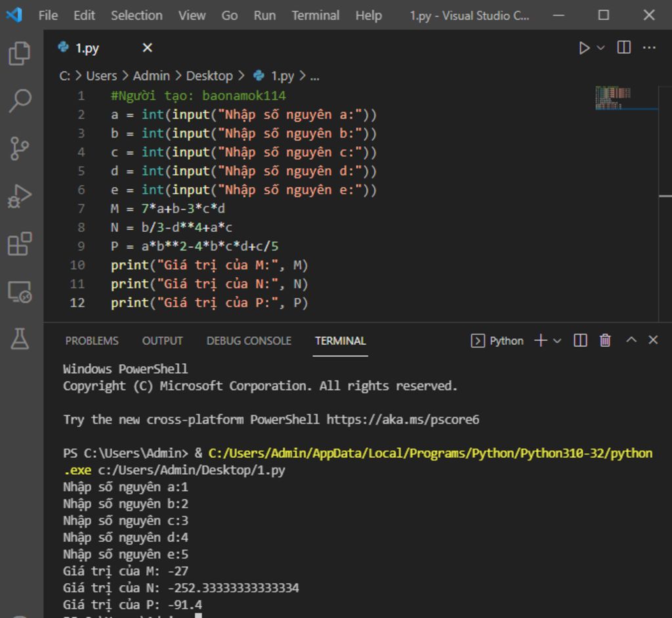
Task: Open the Extensions view
Action: tap(20, 244)
